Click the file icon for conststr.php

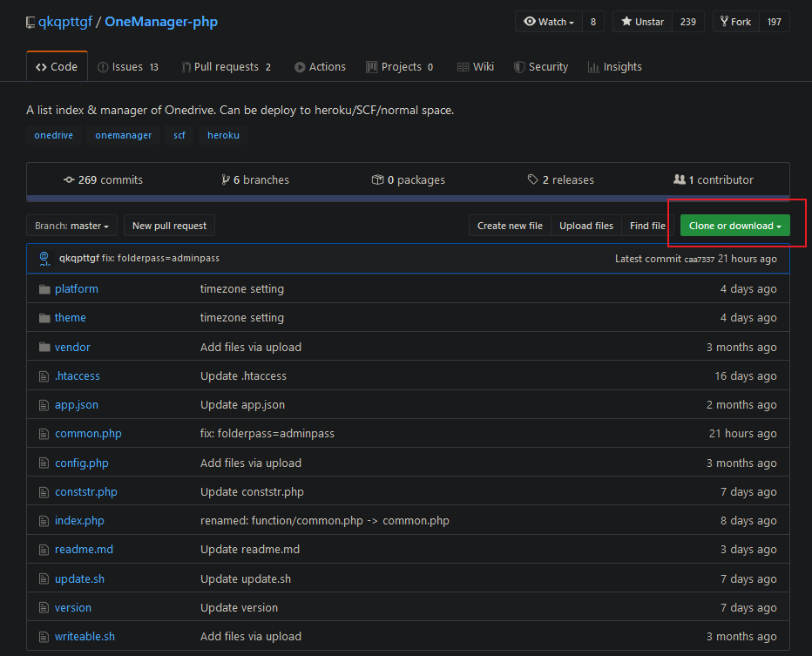44,492
